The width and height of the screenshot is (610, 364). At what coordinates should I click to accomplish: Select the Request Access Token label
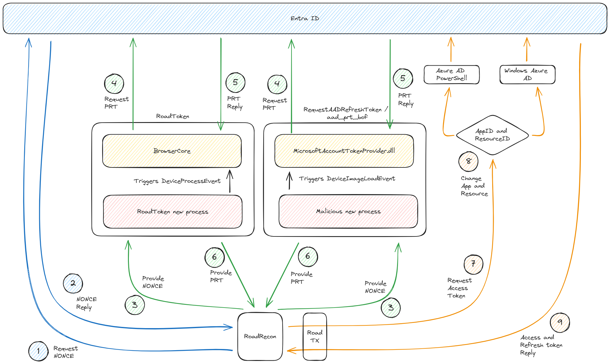pyautogui.click(x=459, y=288)
